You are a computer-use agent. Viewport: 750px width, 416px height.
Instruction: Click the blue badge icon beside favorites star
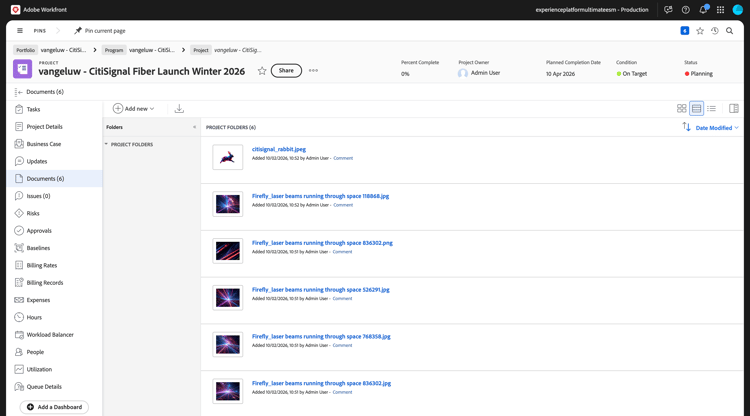pyautogui.click(x=684, y=31)
